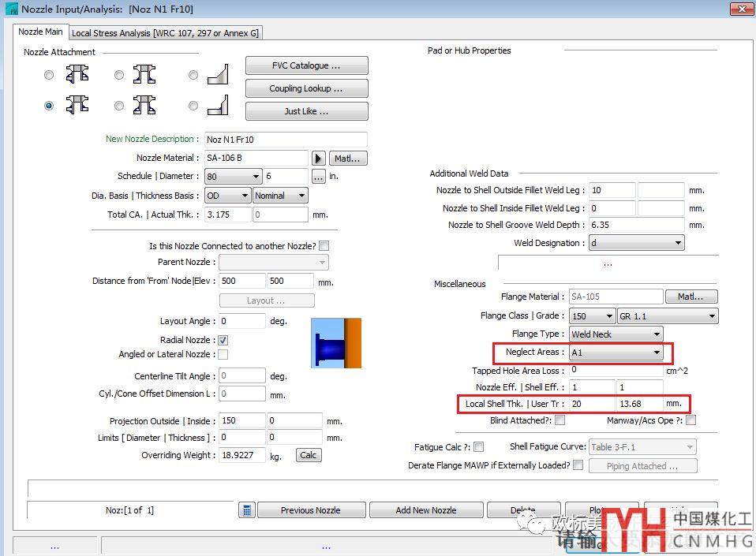Click the third bottom-row stepped nozzle diagram icon

tap(218, 105)
